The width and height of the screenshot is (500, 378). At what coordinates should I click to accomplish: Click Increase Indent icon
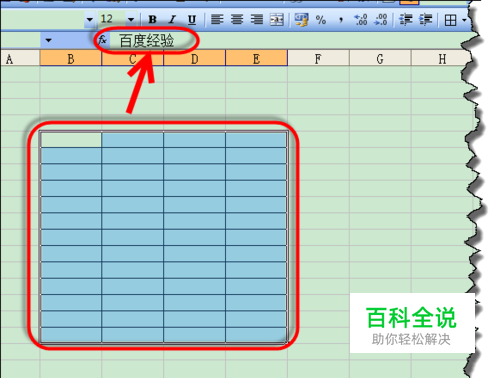click(426, 20)
